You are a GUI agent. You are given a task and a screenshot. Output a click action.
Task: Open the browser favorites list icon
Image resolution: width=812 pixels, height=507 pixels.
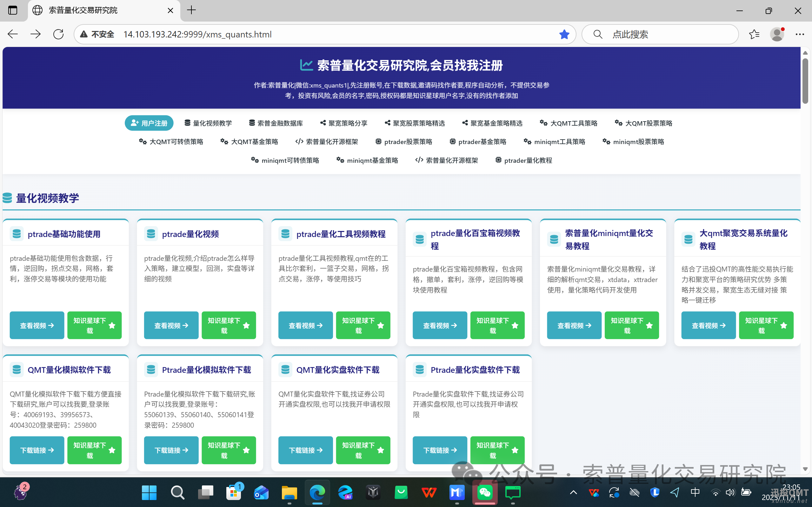tap(754, 34)
